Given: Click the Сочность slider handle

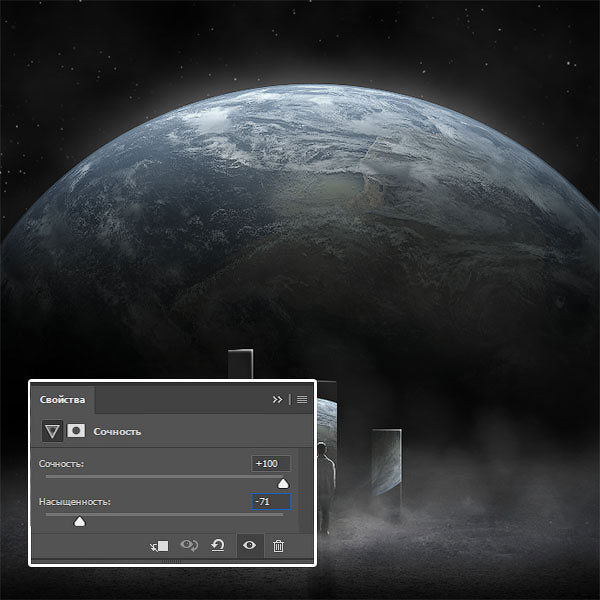Looking at the screenshot, I should tap(283, 484).
